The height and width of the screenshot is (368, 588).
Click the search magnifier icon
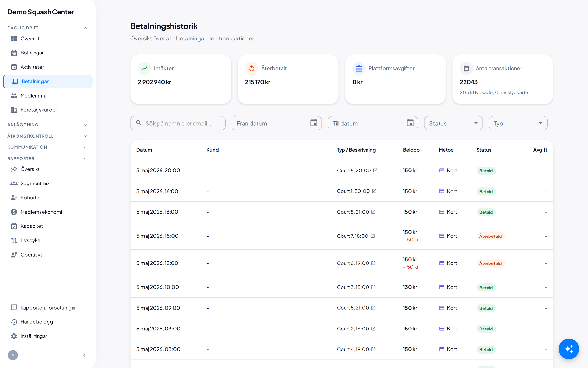tap(139, 123)
